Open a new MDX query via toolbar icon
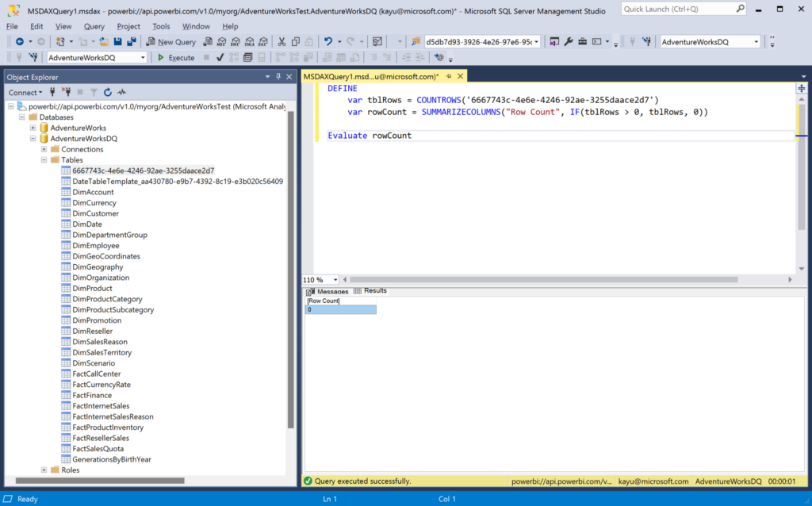 pos(222,42)
